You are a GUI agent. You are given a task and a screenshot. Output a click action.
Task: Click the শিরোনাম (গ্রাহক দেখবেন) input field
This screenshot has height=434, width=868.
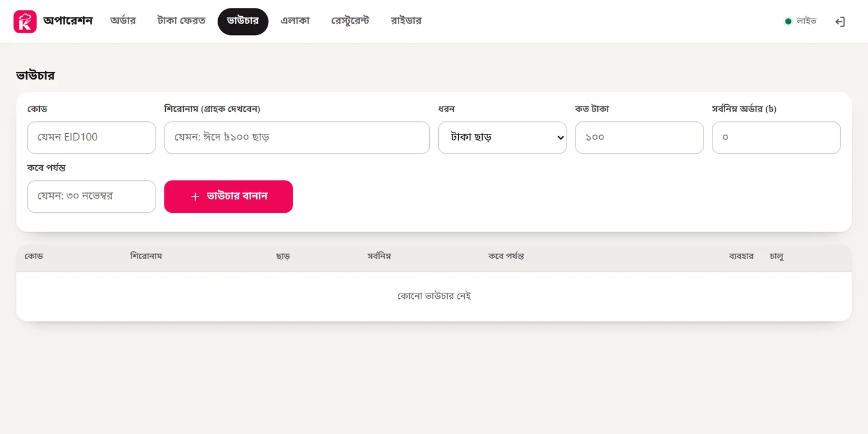pos(297,137)
